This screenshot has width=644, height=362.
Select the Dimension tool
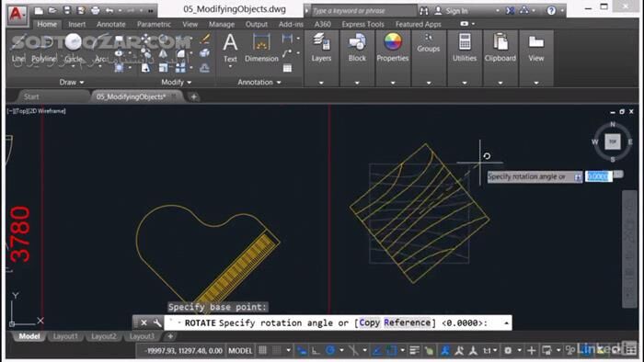coord(261,48)
